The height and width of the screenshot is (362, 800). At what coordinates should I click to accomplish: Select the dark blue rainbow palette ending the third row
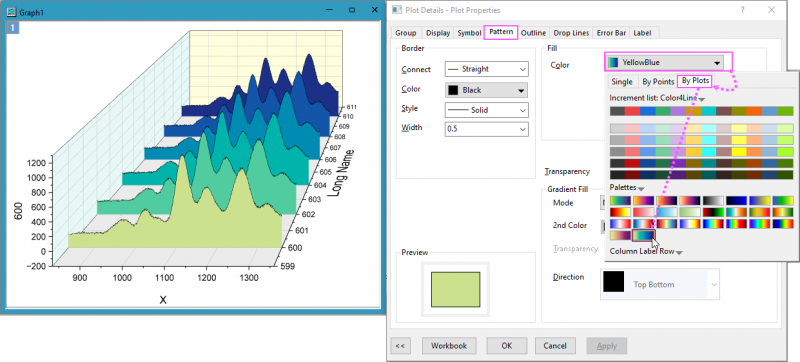point(783,224)
